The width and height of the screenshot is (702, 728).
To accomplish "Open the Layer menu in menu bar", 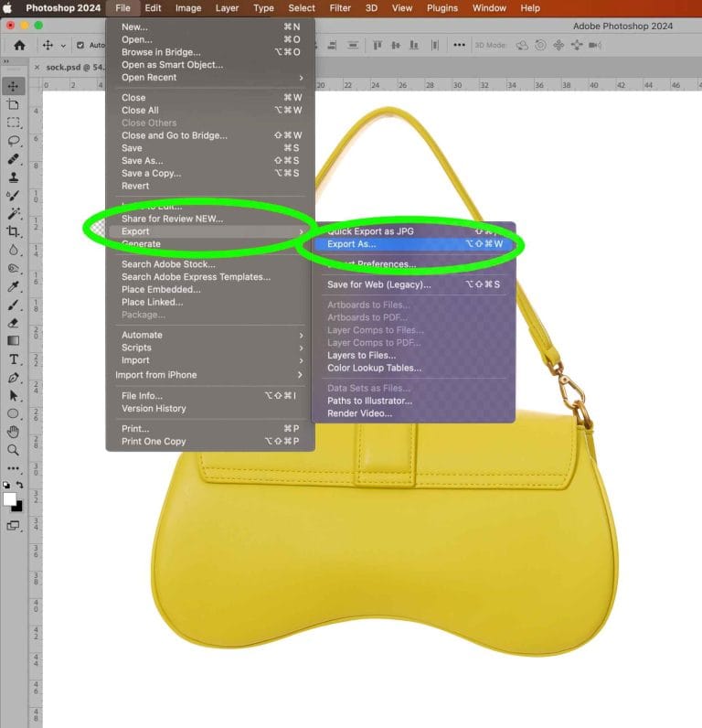I will 227,8.
